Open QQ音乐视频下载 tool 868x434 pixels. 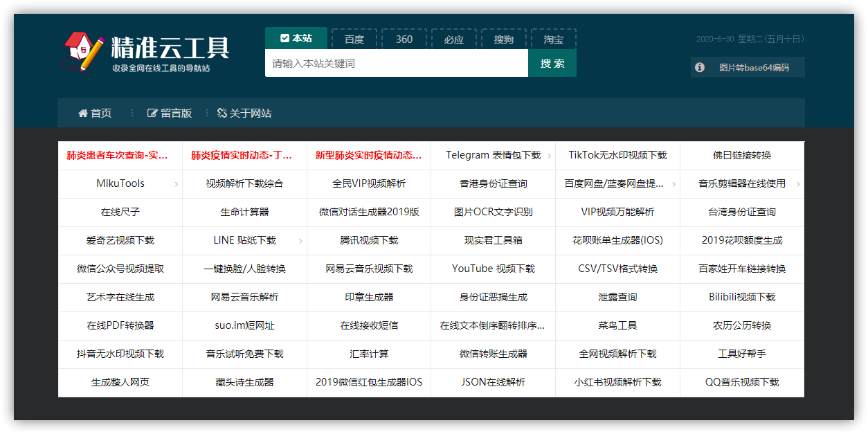(x=742, y=383)
